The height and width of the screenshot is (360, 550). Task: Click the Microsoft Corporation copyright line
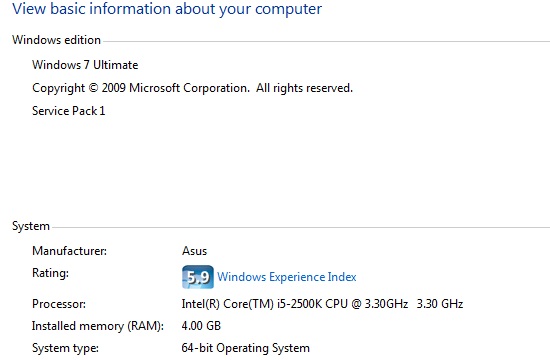point(193,88)
